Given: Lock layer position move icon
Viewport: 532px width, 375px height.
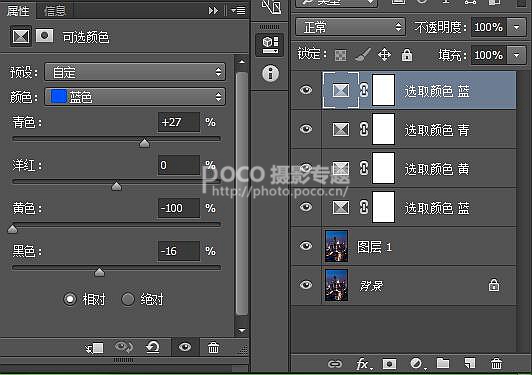Looking at the screenshot, I should tap(384, 55).
